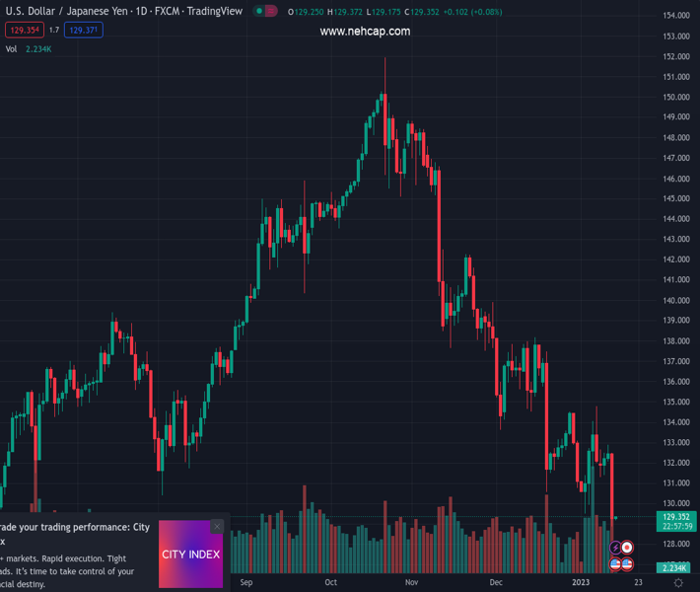This screenshot has width=700, height=592.
Task: Click the purple lightning bolt event icon
Action: point(616,548)
